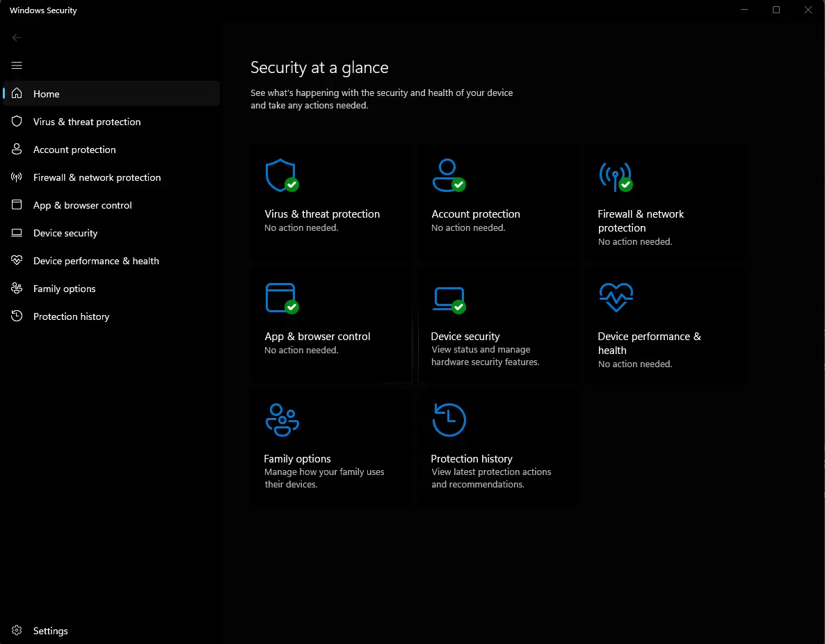Click the large Virus & threat protection shield icon
Image resolution: width=825 pixels, height=644 pixels.
point(282,176)
